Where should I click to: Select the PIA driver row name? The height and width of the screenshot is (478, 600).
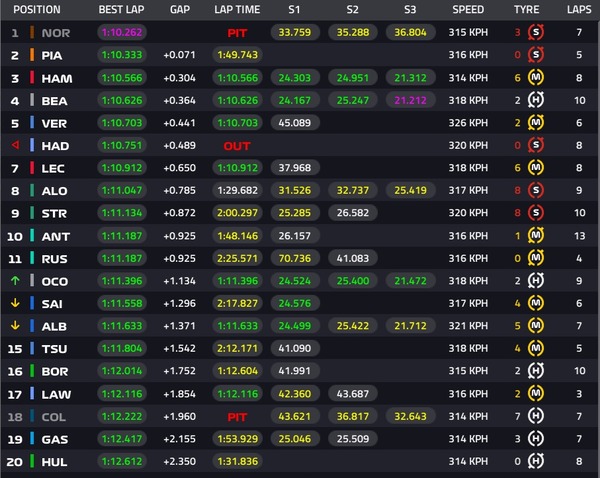click(x=52, y=55)
